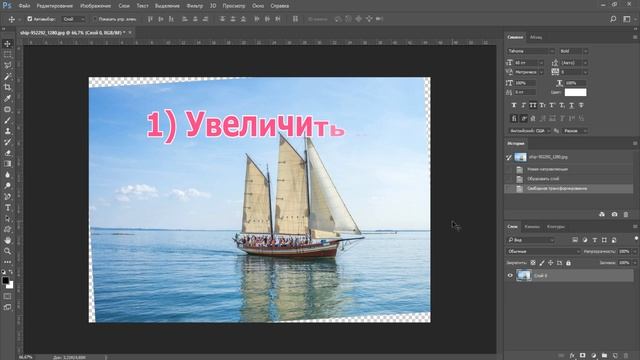The height and width of the screenshot is (360, 640).
Task: Toggle Strikethrough in Character panel
Action: pyautogui.click(x=581, y=105)
